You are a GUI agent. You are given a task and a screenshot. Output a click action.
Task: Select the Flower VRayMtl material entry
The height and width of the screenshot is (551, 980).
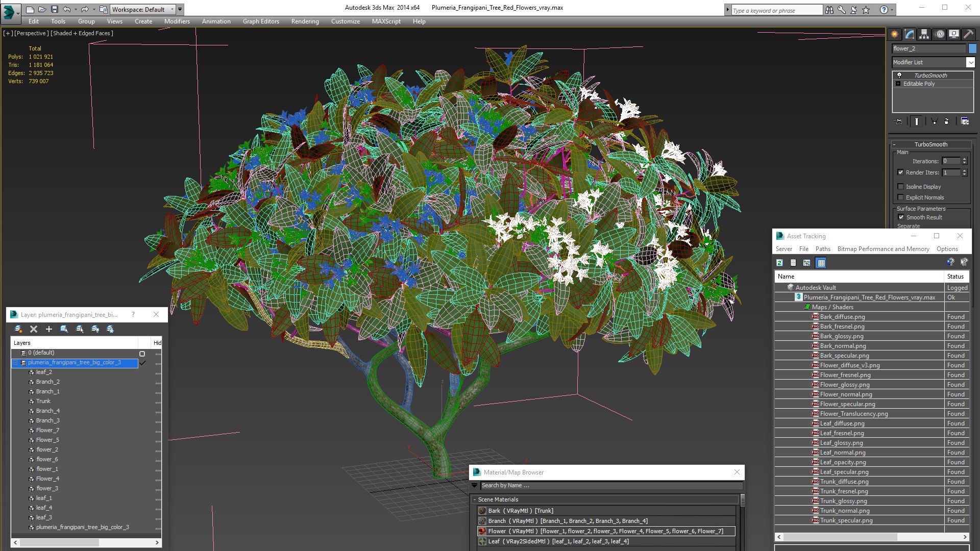pyautogui.click(x=606, y=531)
